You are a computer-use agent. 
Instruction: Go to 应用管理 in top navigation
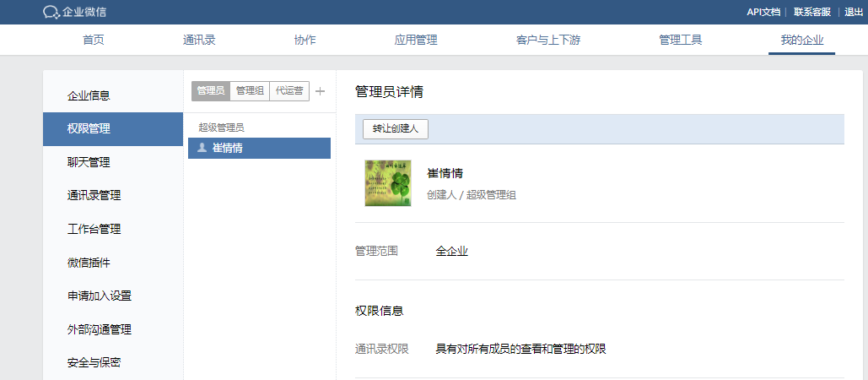416,40
